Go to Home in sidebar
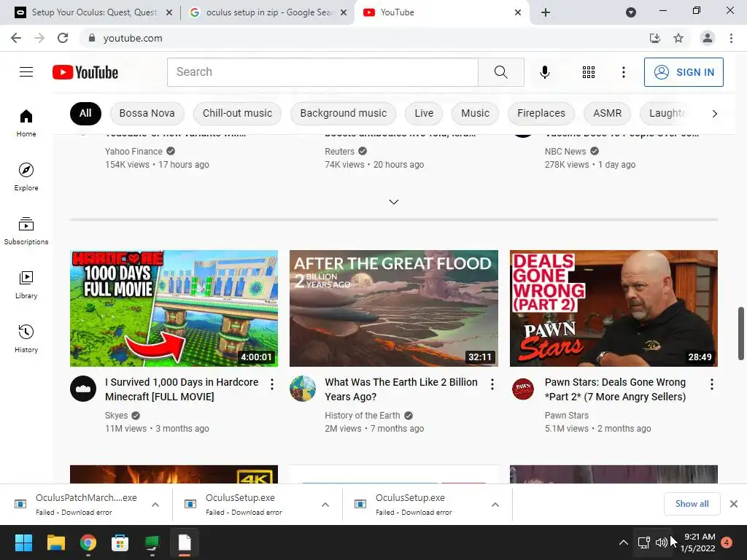The width and height of the screenshot is (747, 560). [x=26, y=122]
